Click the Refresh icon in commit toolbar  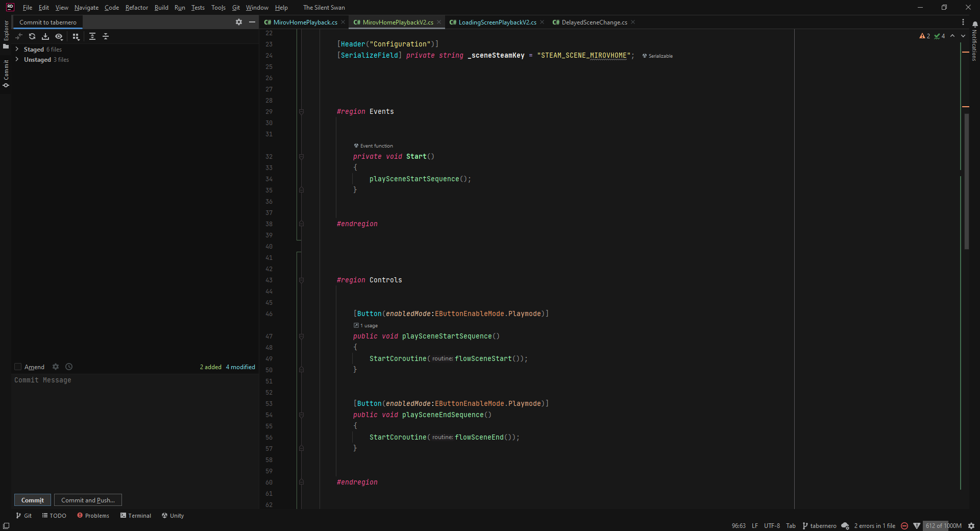point(32,36)
